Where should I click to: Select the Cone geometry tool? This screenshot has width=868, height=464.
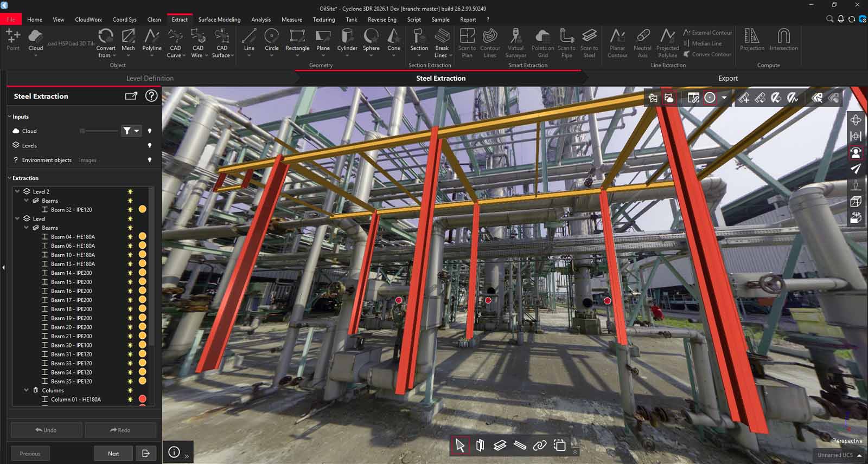(x=394, y=42)
